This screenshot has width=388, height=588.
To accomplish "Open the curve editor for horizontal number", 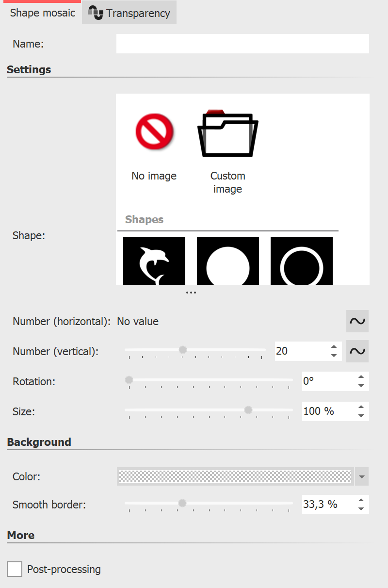I will 357,321.
